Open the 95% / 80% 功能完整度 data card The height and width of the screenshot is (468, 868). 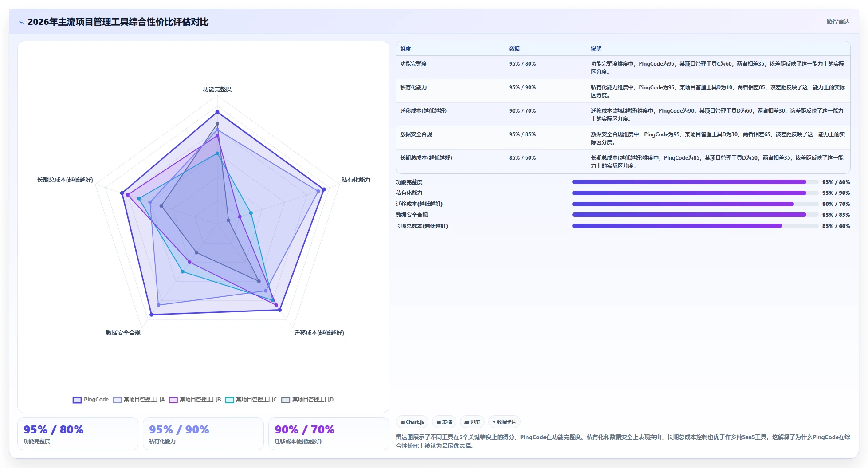(78, 434)
